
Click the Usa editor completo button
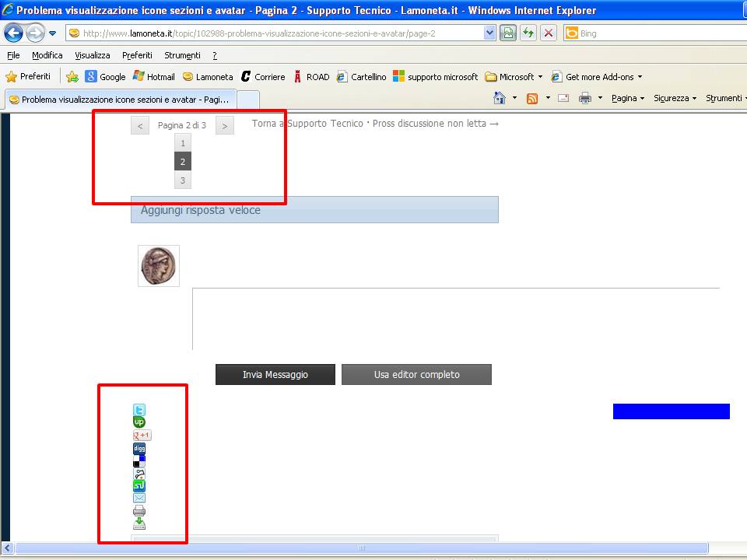click(x=416, y=375)
